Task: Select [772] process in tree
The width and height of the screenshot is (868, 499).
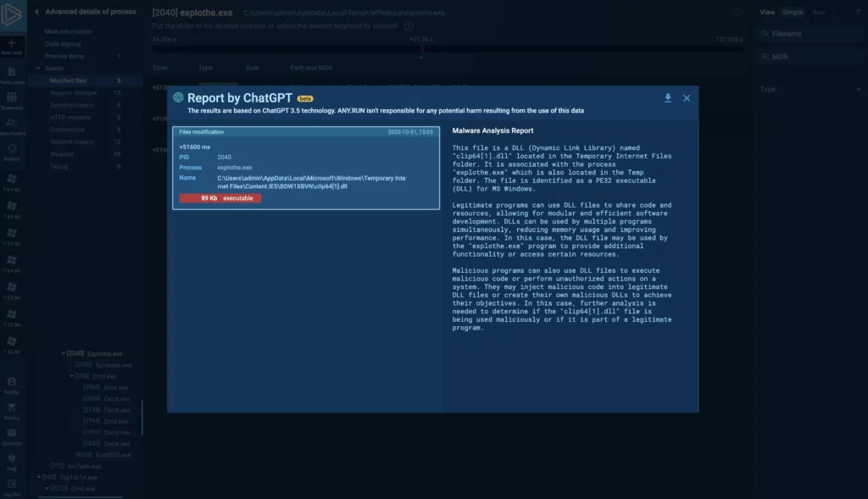Action: pos(75,466)
